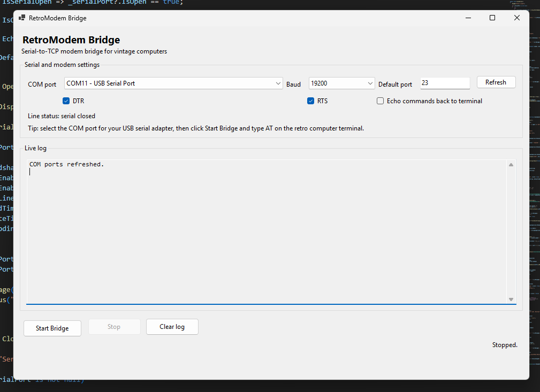The height and width of the screenshot is (392, 540).
Task: Click the 'Line status: serial closed' text
Action: (x=62, y=116)
